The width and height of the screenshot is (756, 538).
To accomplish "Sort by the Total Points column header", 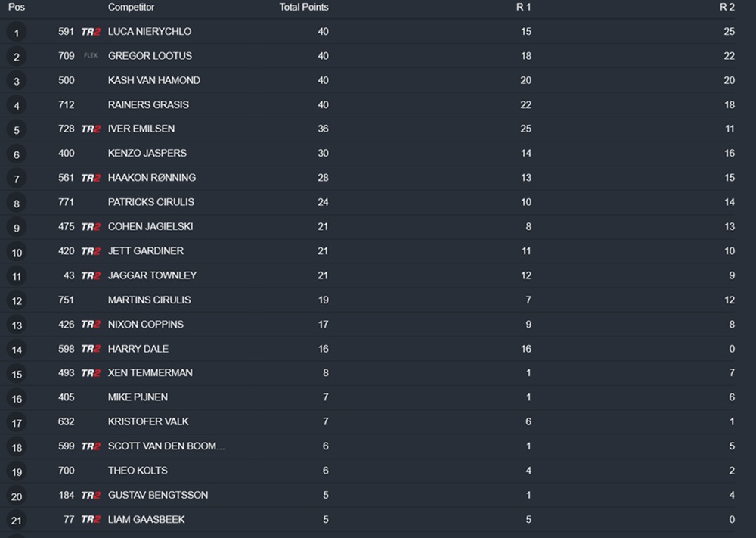I will (x=304, y=8).
